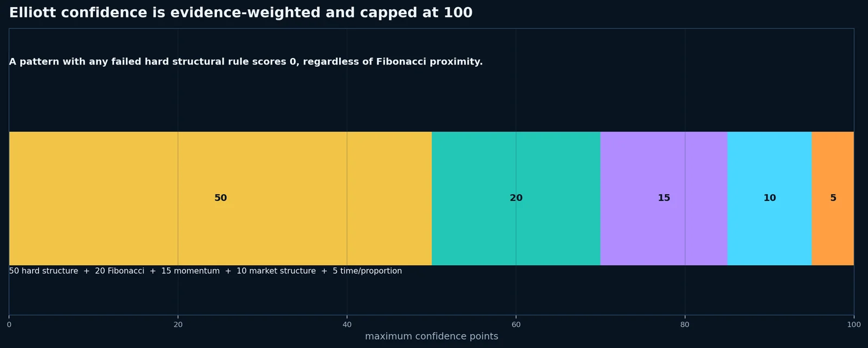This screenshot has width=868, height=348.
Task: Click the x-axis tick label 20
Action: [178, 325]
